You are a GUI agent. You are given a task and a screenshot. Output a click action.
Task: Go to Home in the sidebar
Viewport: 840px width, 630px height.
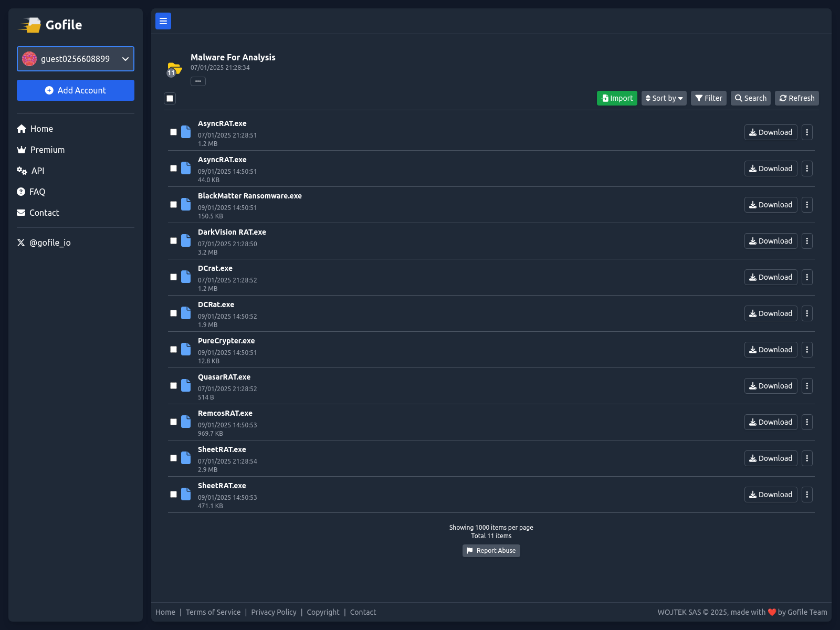(x=35, y=129)
